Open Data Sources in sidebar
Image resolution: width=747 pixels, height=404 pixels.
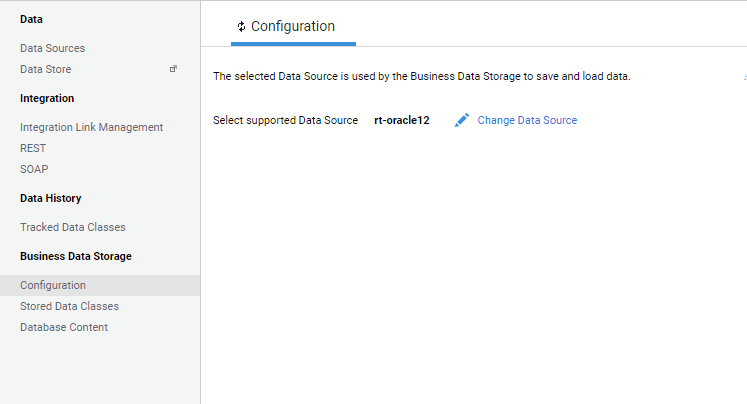click(x=52, y=48)
